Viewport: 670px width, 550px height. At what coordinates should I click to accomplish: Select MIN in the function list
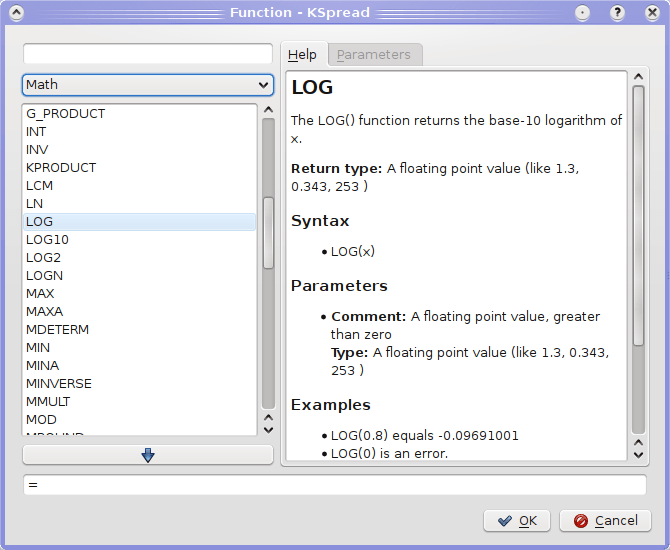pos(139,347)
